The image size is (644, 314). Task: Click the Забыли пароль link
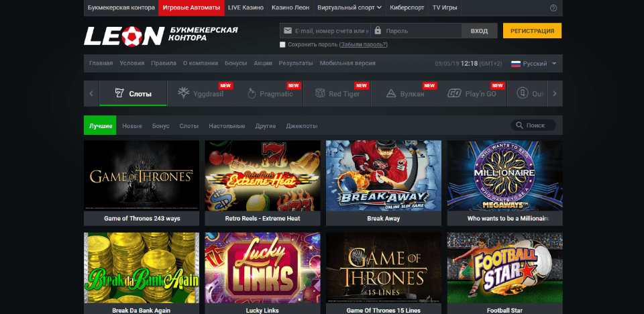point(363,45)
